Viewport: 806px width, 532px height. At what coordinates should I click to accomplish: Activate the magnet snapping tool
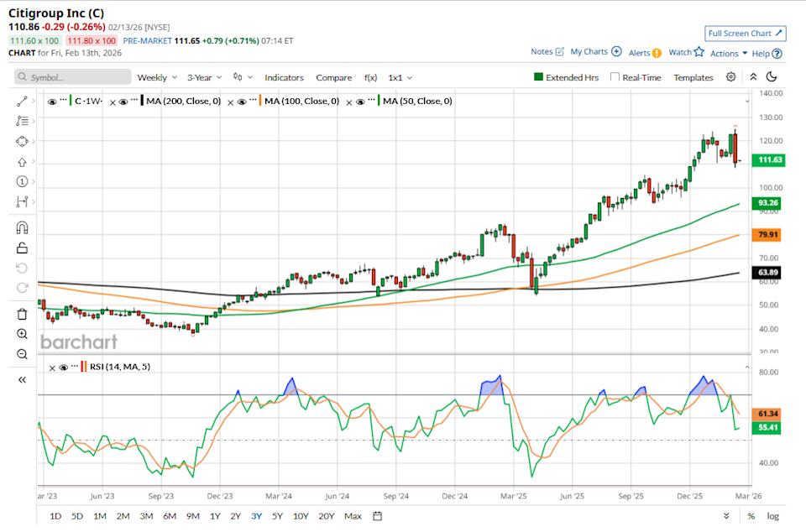[21, 227]
